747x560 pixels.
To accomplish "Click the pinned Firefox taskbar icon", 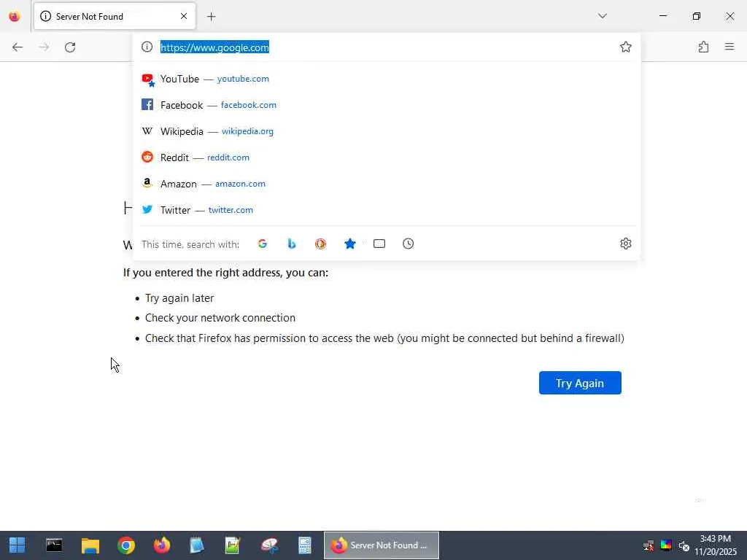I will 162,545.
